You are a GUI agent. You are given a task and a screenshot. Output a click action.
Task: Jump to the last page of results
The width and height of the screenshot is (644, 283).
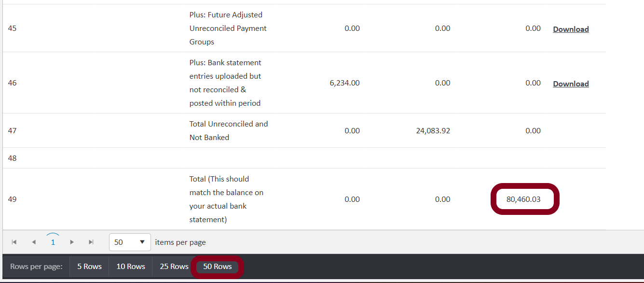click(x=91, y=242)
